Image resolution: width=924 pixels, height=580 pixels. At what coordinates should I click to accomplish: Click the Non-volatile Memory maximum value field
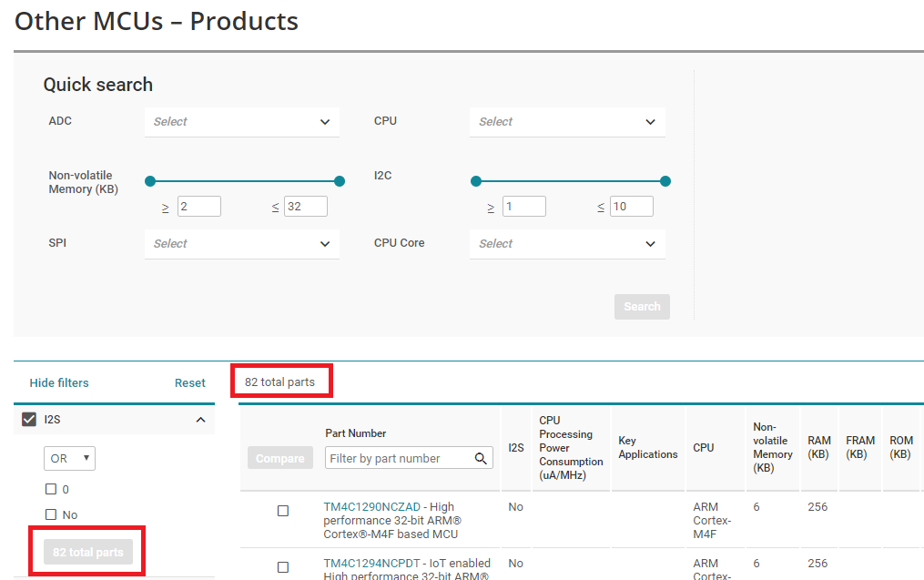point(306,207)
